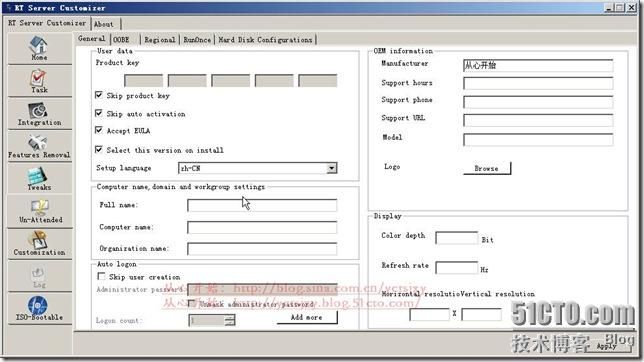Click the Organization name input field
644x362 pixels.
(262, 249)
